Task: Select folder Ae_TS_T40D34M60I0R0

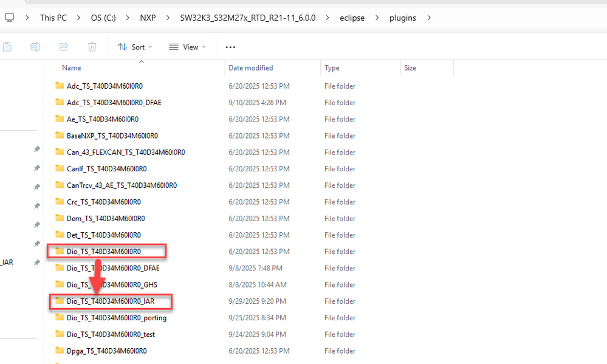Action: pyautogui.click(x=103, y=119)
